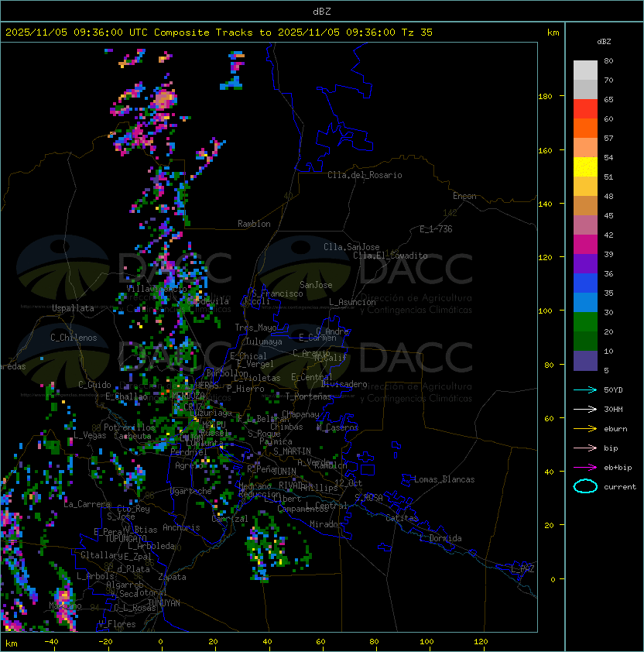Pick the magenta swatch near 42 dBZ
644x652 pixels.
[585, 245]
